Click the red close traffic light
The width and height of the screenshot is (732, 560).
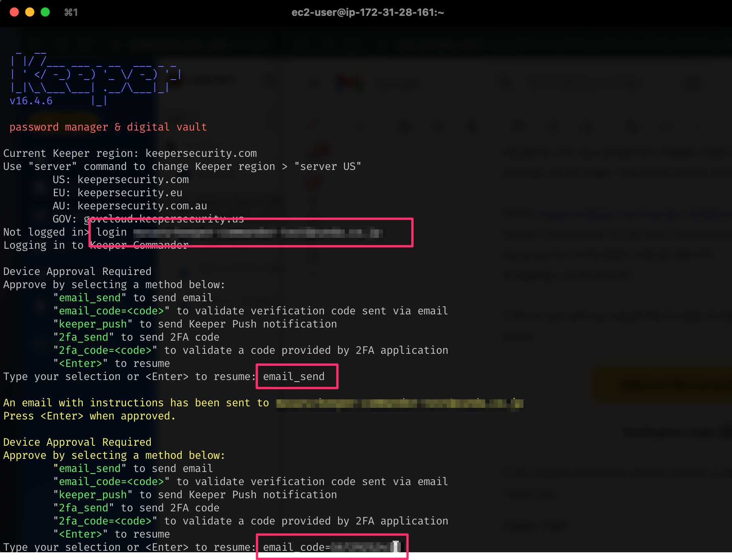(14, 12)
